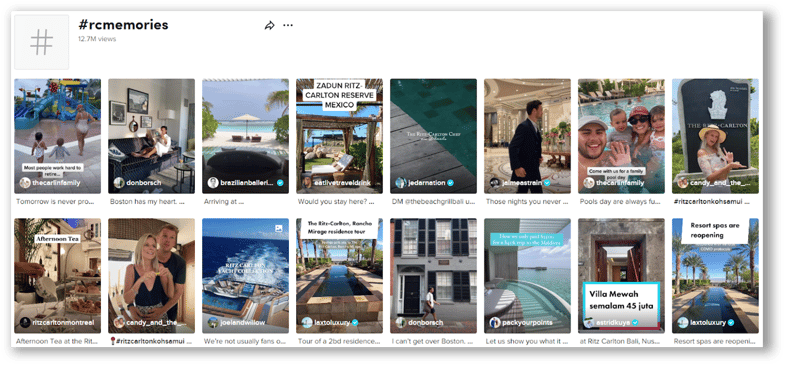Click the packyourpoints profile avatar
Screen dimensions: 785x365
click(x=495, y=322)
